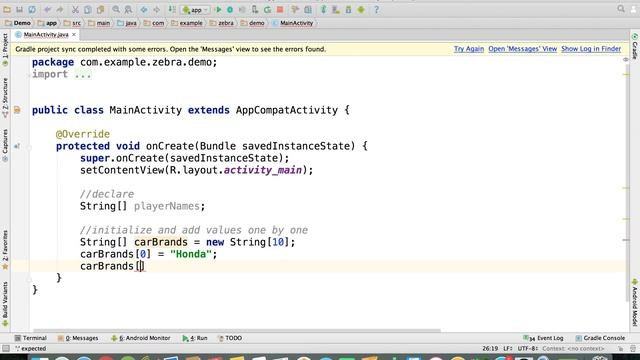This screenshot has width=640, height=360.
Task: Collapse onCreate method fold marker
Action: click(29, 148)
